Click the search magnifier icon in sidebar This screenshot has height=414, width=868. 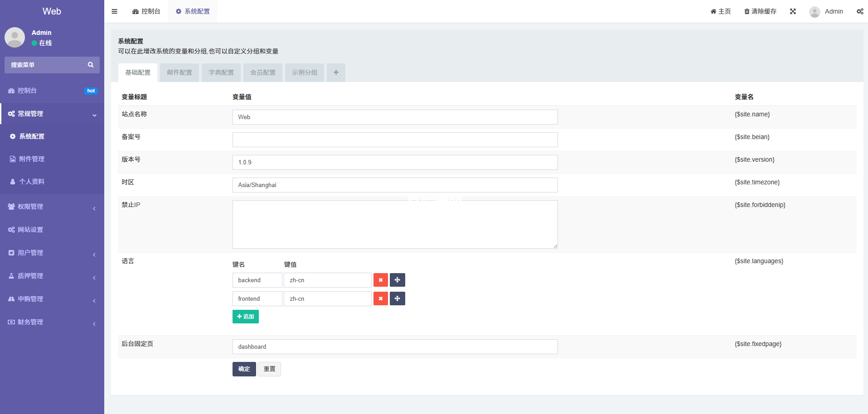coord(91,65)
